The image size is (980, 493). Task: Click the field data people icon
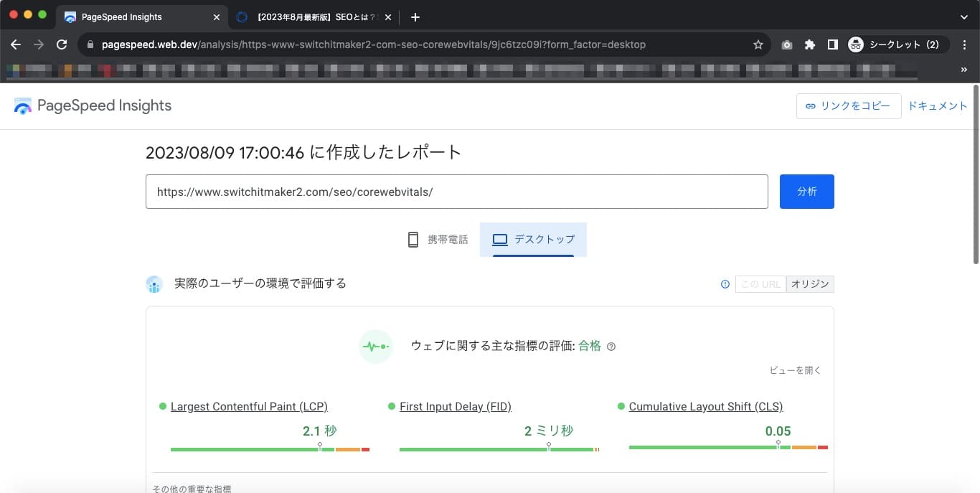click(154, 284)
